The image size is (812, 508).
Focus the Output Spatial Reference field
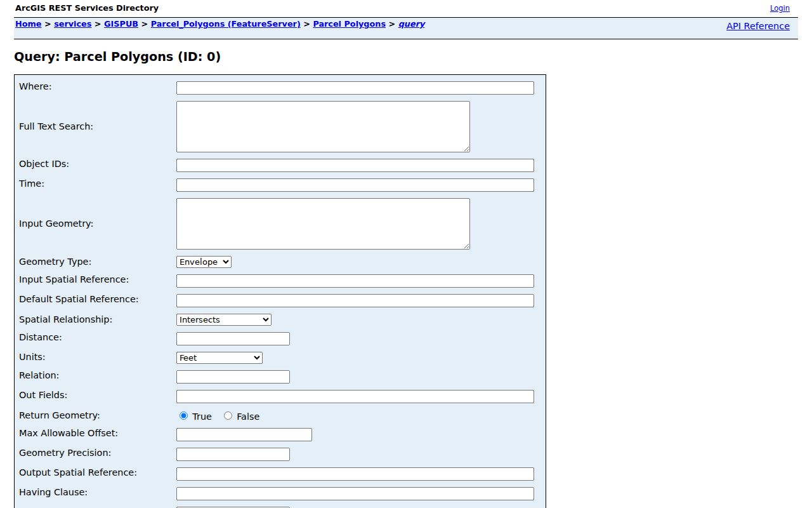[355, 474]
